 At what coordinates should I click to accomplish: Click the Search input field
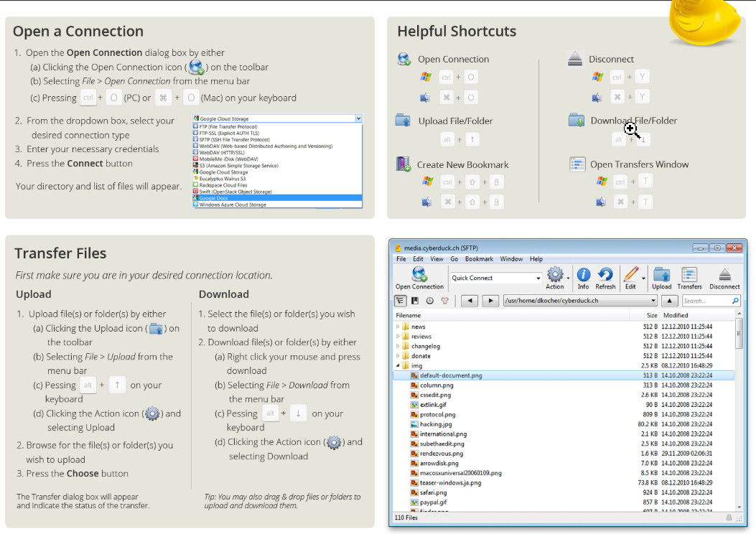[x=706, y=301]
